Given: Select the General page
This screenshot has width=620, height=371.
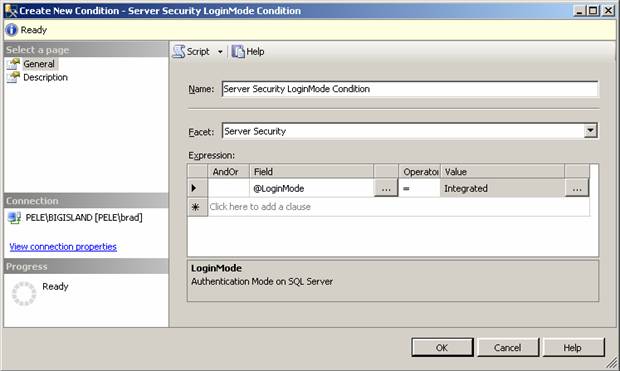Looking at the screenshot, I should click(x=39, y=64).
